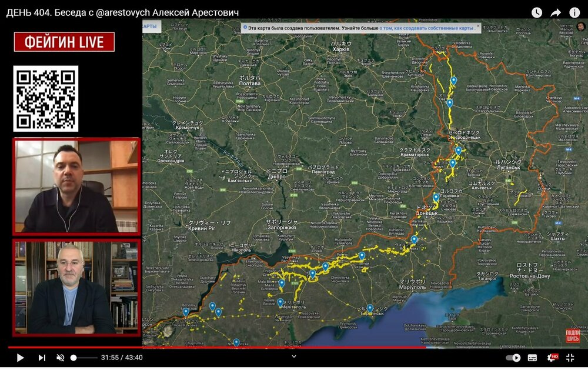
Task: Skip to the next video
Action: pyautogui.click(x=42, y=358)
